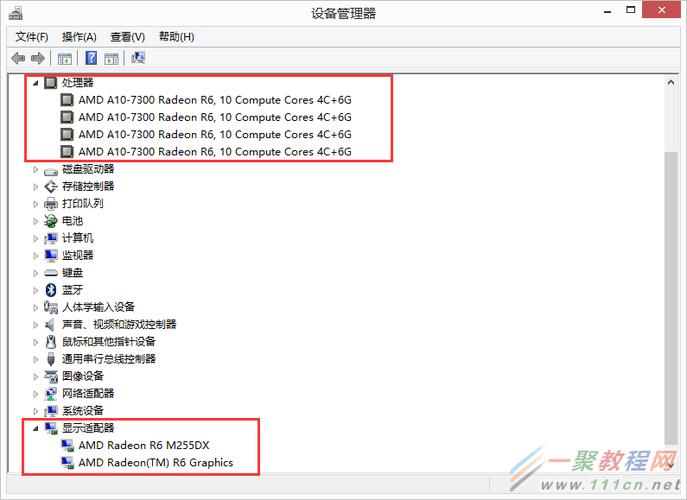The width and height of the screenshot is (687, 500).
Task: Collapse the 显示适配器 category
Action: click(x=36, y=428)
